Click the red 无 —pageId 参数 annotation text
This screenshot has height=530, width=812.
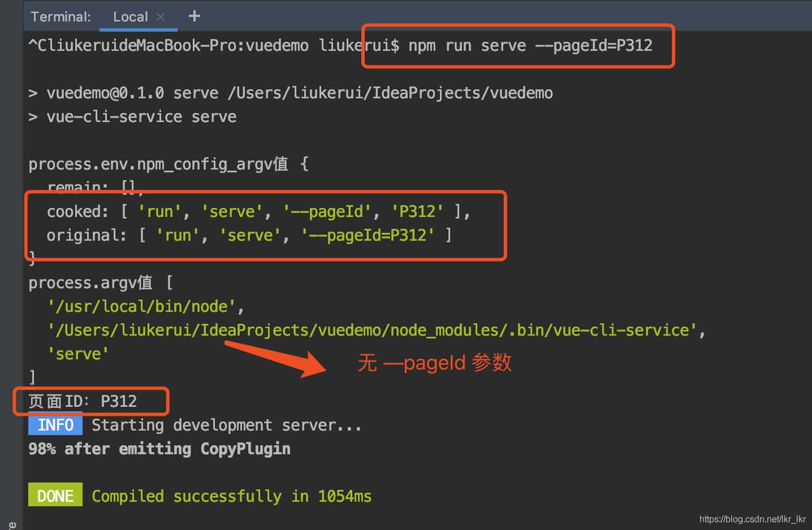point(434,363)
